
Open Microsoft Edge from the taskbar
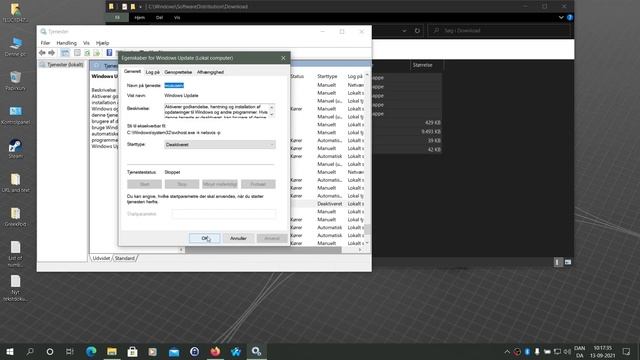click(x=91, y=351)
